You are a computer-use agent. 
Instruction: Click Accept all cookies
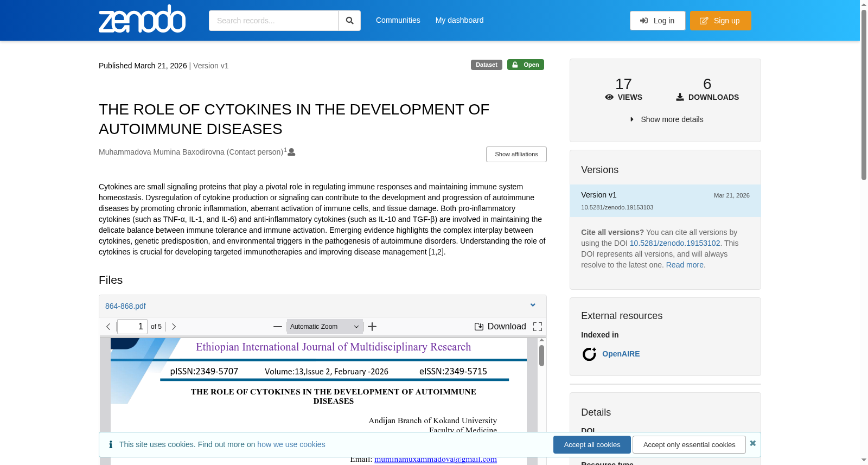click(x=592, y=445)
